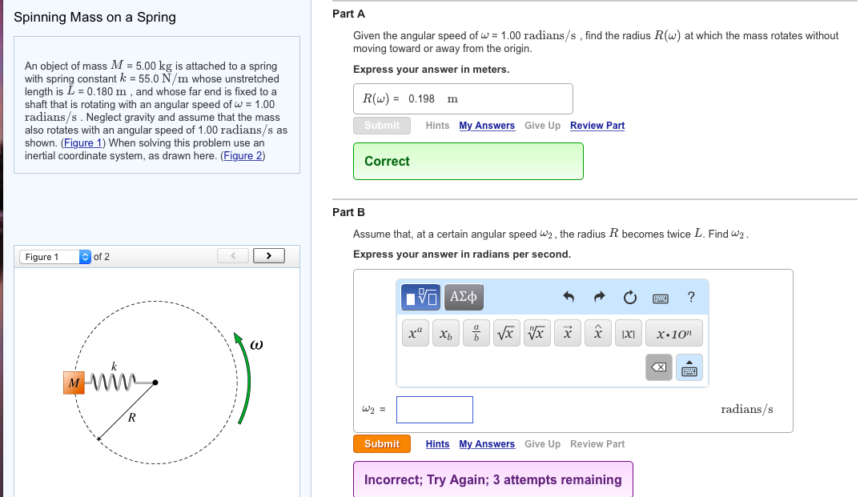The height and width of the screenshot is (497, 868).
Task: Insert scientific notation x·10ⁿ template
Action: [x=673, y=332]
